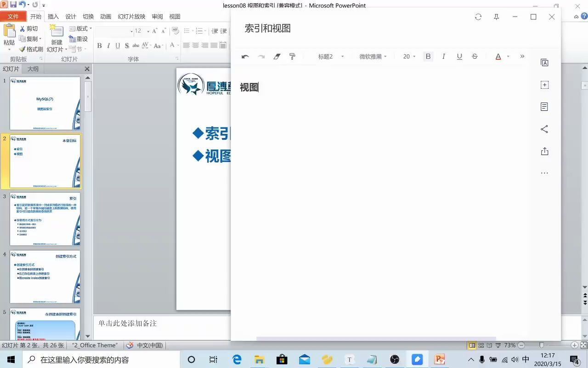Redo in the note editor toolbar
The width and height of the screenshot is (588, 368).
(x=261, y=57)
